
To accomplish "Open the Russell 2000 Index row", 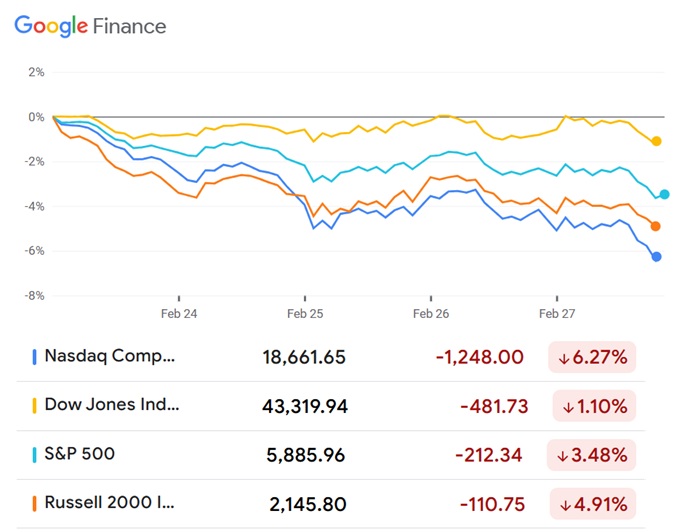I will point(112,502).
